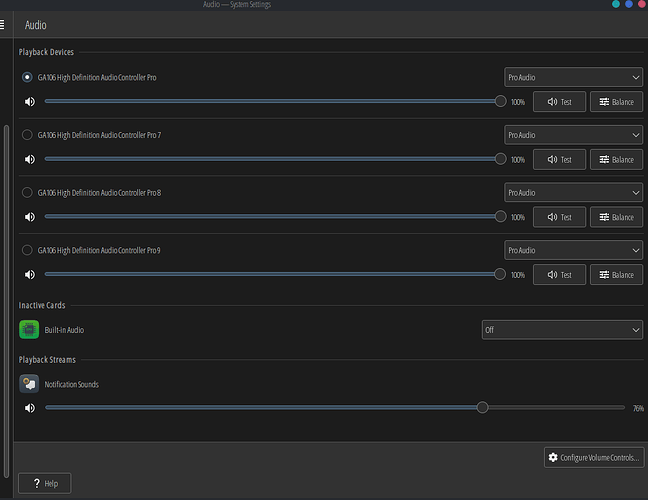Click volume slider of first Controller Pro
The image size is (648, 500).
[275, 101]
